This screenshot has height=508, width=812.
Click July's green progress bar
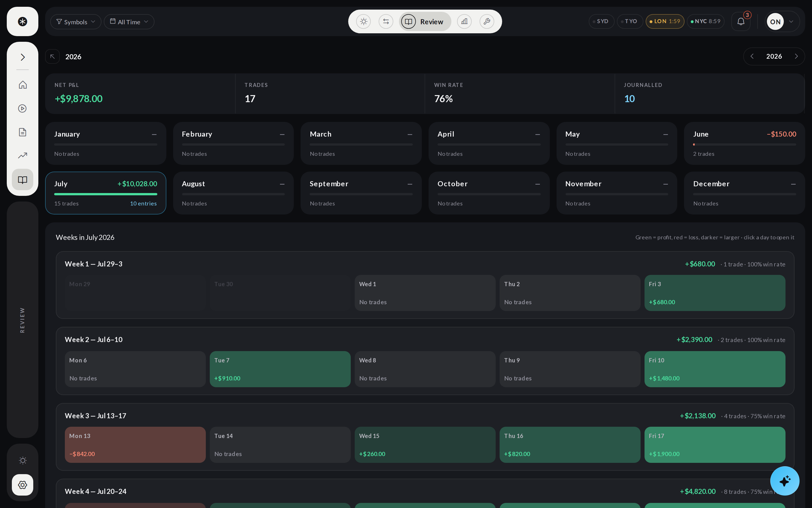point(106,194)
